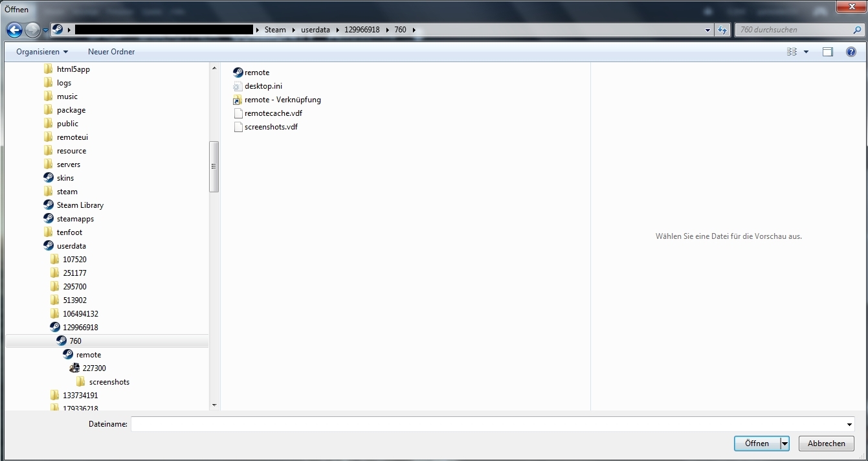Click 129966918 in the address path
Image resolution: width=868 pixels, height=461 pixels.
click(x=362, y=30)
